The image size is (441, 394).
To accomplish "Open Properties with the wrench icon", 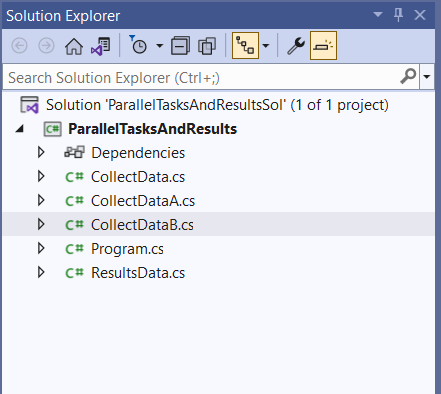I will 296,46.
